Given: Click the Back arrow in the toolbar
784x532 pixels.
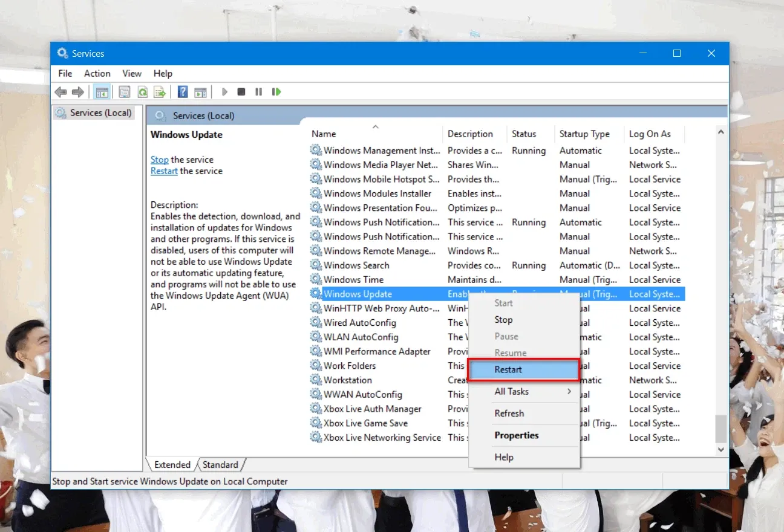Looking at the screenshot, I should pyautogui.click(x=60, y=92).
